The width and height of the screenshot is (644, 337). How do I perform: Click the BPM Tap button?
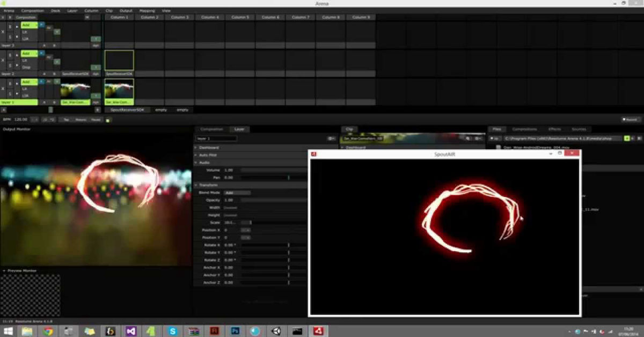point(66,120)
